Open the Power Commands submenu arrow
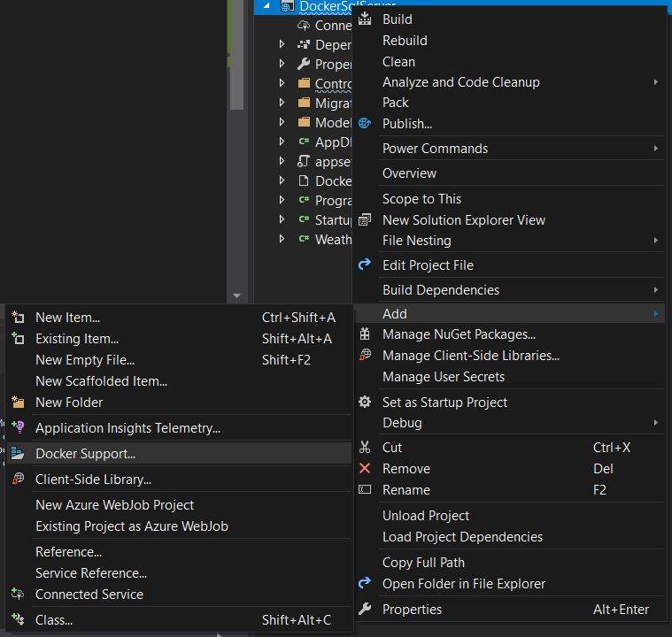Image resolution: width=672 pixels, height=637 pixels. (x=655, y=149)
